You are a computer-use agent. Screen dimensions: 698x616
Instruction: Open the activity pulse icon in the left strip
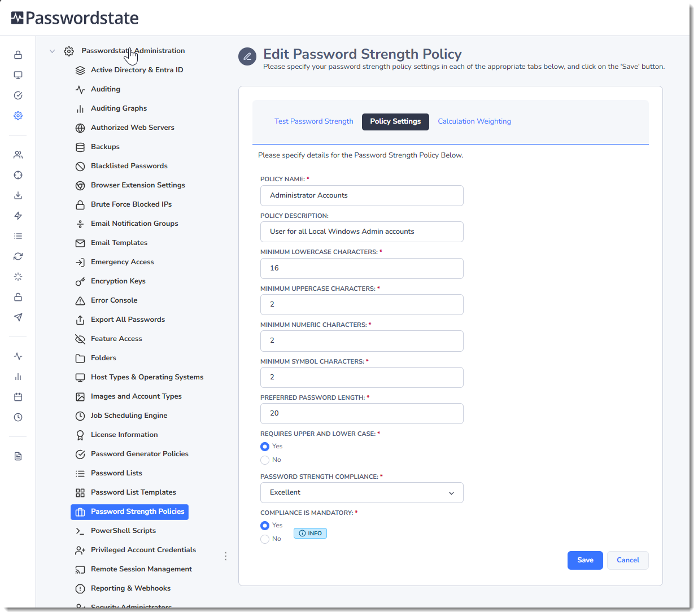pos(18,356)
